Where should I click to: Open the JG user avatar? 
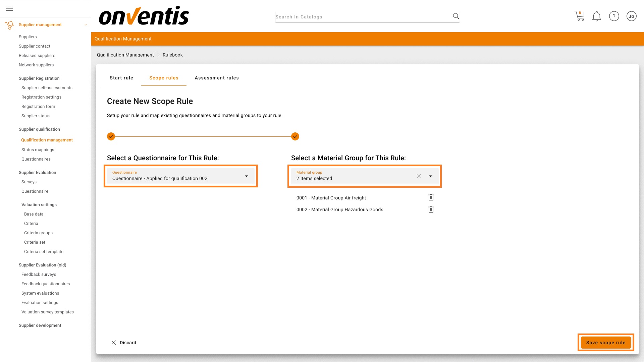pos(631,16)
